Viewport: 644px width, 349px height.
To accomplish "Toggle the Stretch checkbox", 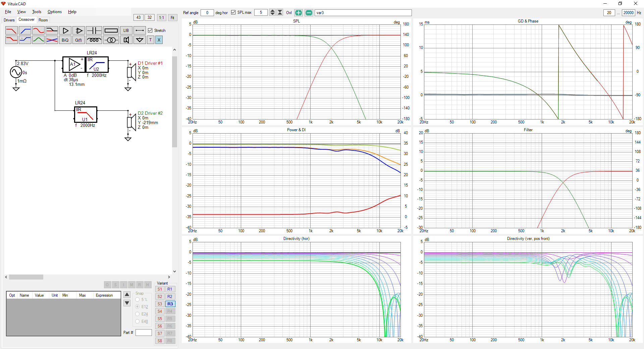I will 150,31.
